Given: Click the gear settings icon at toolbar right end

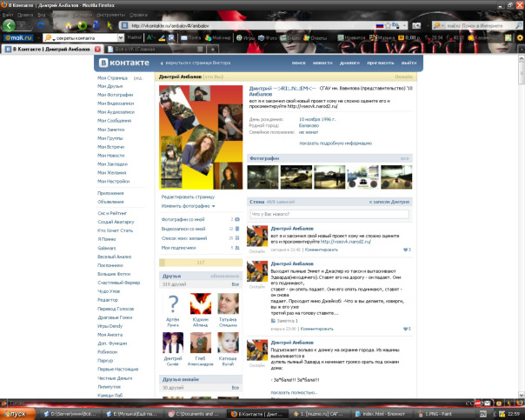Looking at the screenshot, I should click(x=520, y=38).
